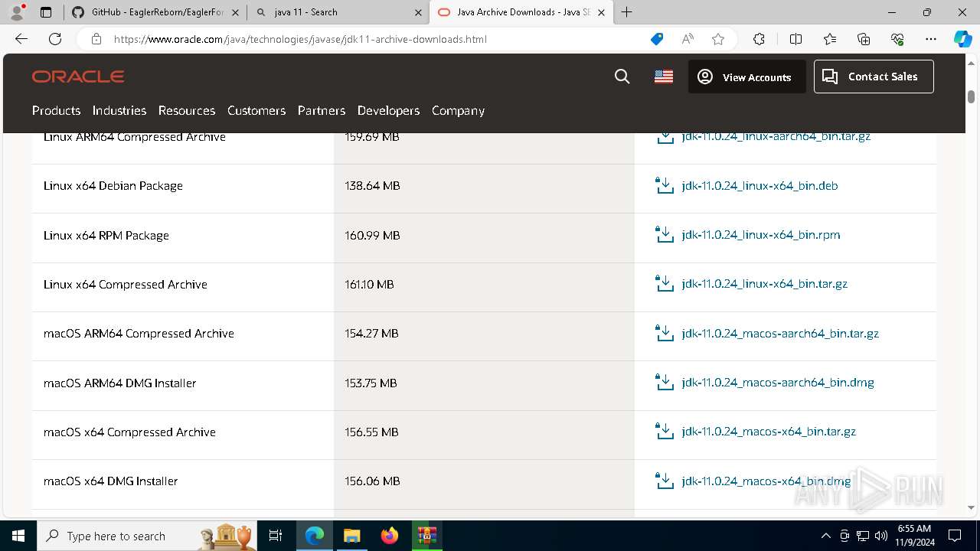The image size is (980, 551).
Task: Open Edge Settings and more menu
Action: point(931,39)
